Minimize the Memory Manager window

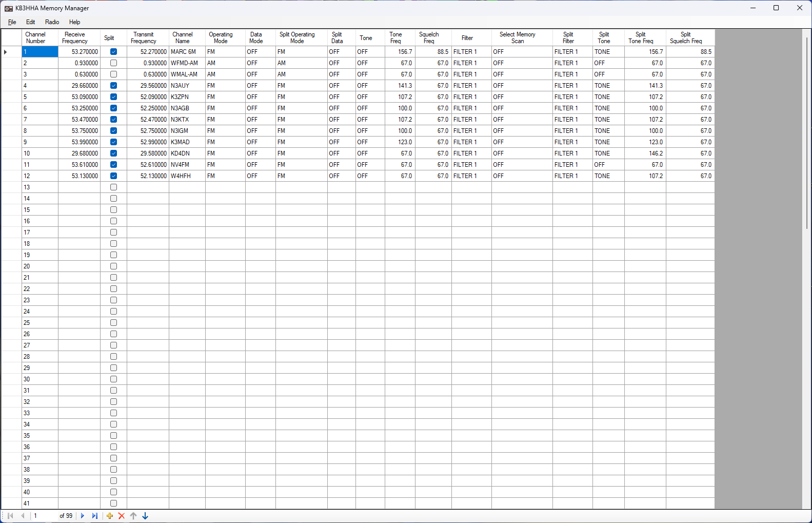coord(753,8)
